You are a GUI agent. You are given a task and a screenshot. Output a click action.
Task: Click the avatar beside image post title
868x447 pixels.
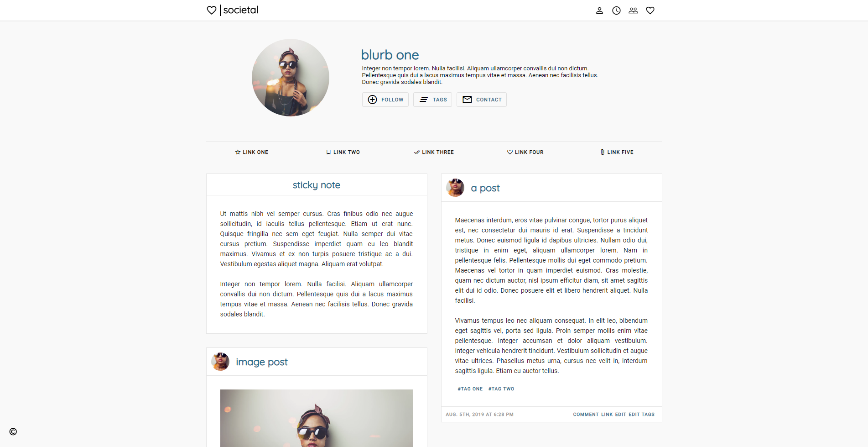[220, 362]
